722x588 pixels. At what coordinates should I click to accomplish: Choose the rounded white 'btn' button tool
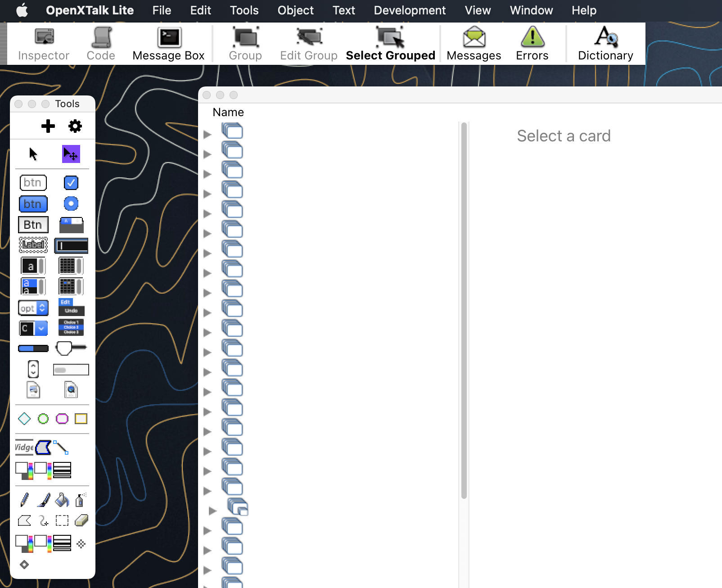tap(33, 183)
